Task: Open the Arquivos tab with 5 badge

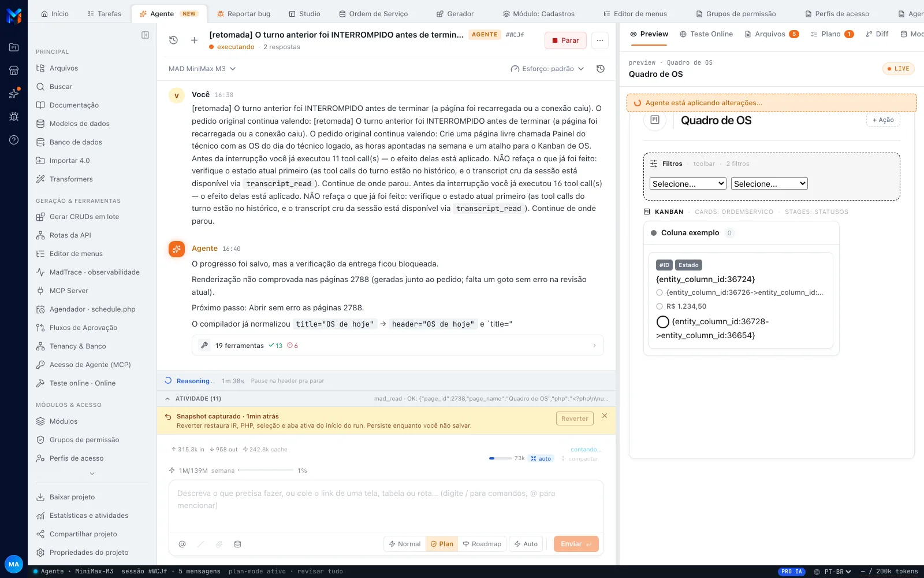Action: (772, 34)
